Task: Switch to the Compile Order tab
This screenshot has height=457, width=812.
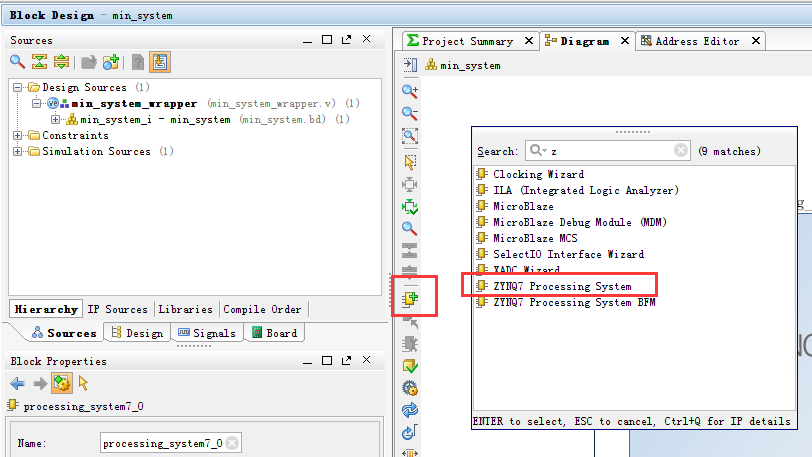Action: click(x=262, y=309)
